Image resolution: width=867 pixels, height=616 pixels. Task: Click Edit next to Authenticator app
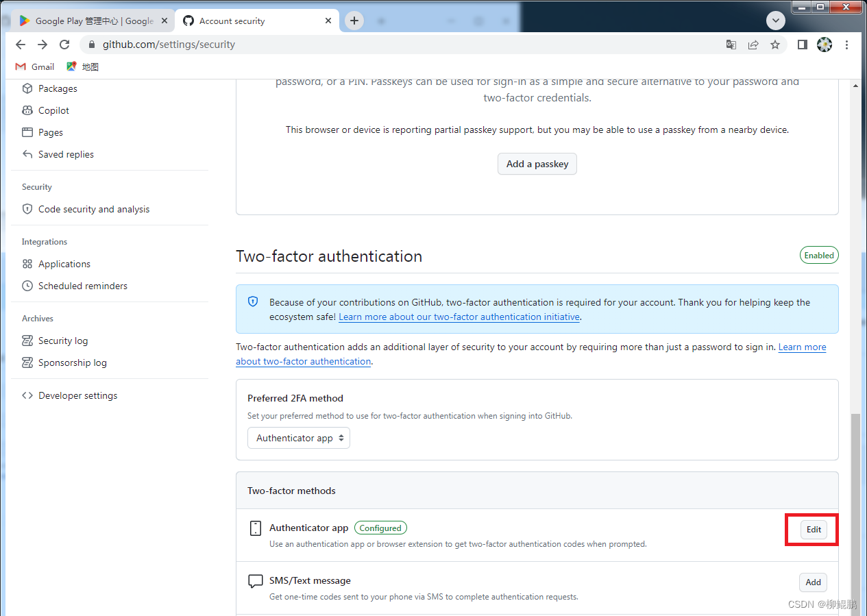tap(813, 529)
